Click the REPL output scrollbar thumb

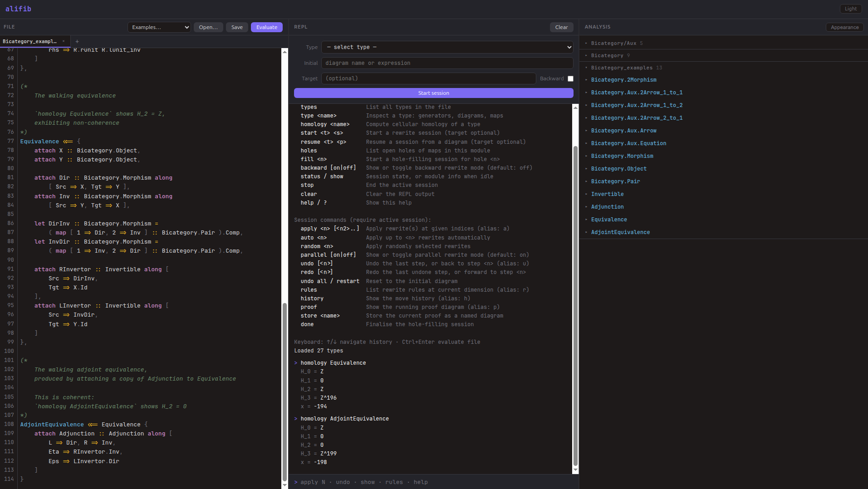pos(575,306)
